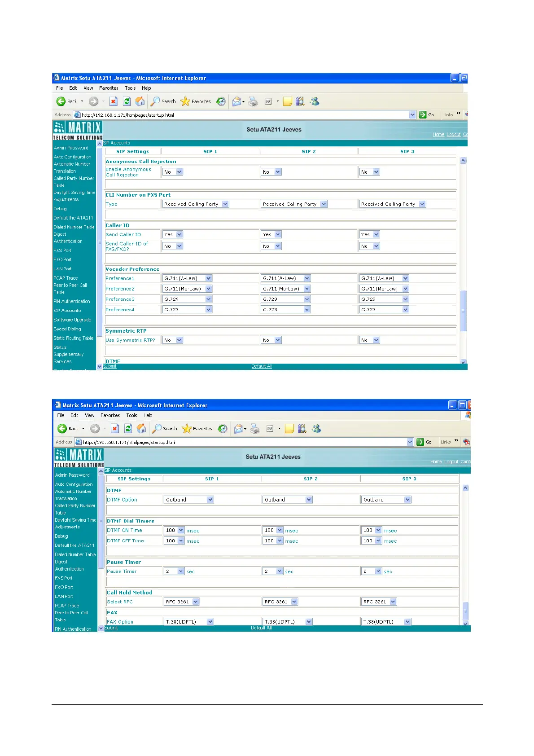This screenshot has width=534, height=756.
Task: Open the File menu in the upper window
Action: tap(60, 88)
